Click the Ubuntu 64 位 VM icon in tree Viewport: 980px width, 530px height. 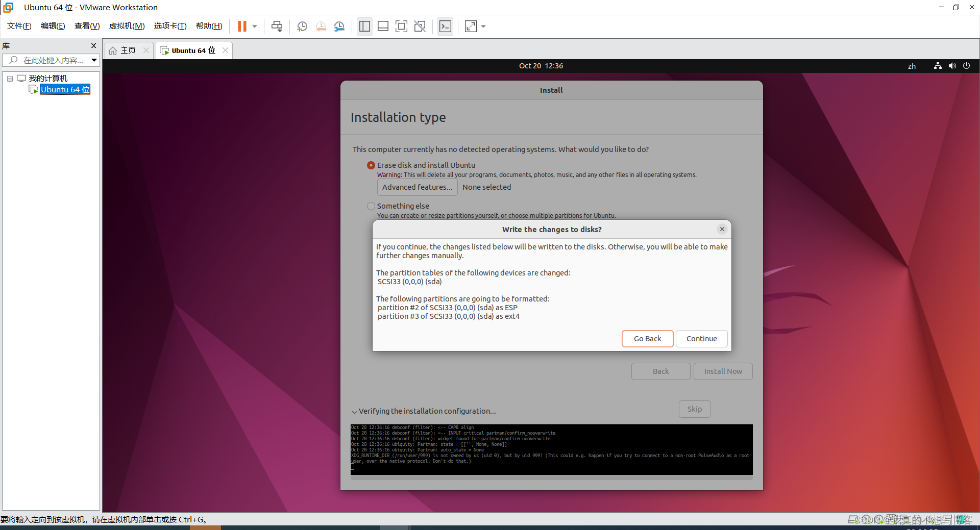click(34, 90)
